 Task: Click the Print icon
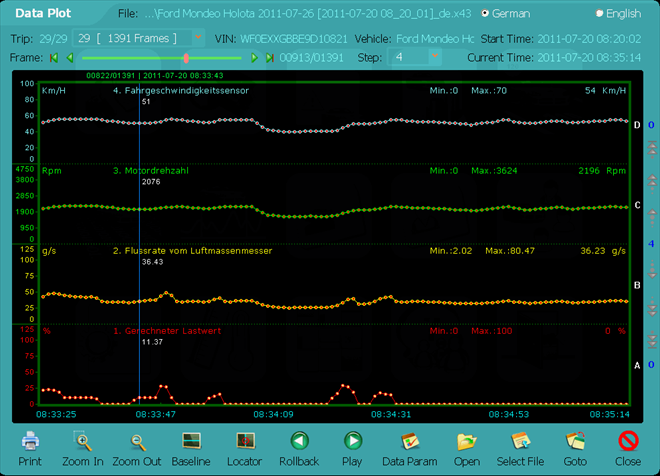tap(30, 441)
